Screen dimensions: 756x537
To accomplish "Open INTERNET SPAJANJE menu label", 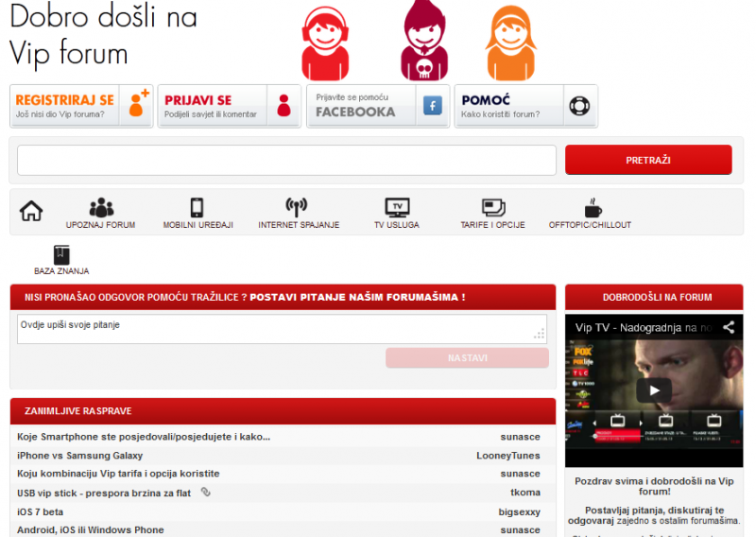I will click(x=299, y=225).
